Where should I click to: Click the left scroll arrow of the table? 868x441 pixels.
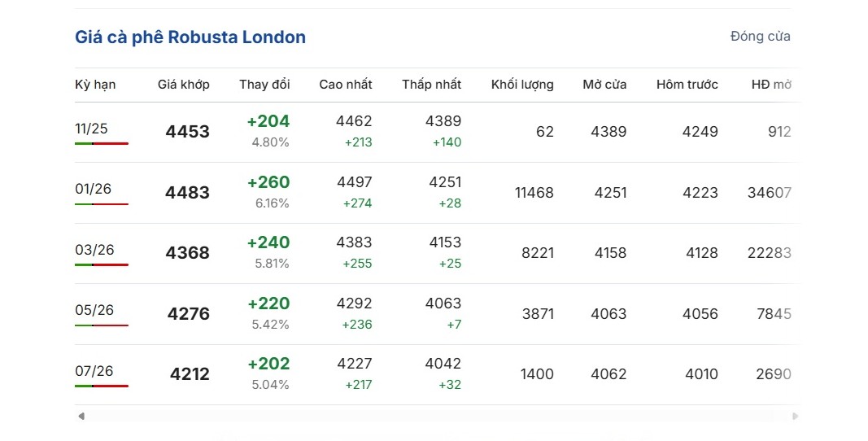pos(81,417)
